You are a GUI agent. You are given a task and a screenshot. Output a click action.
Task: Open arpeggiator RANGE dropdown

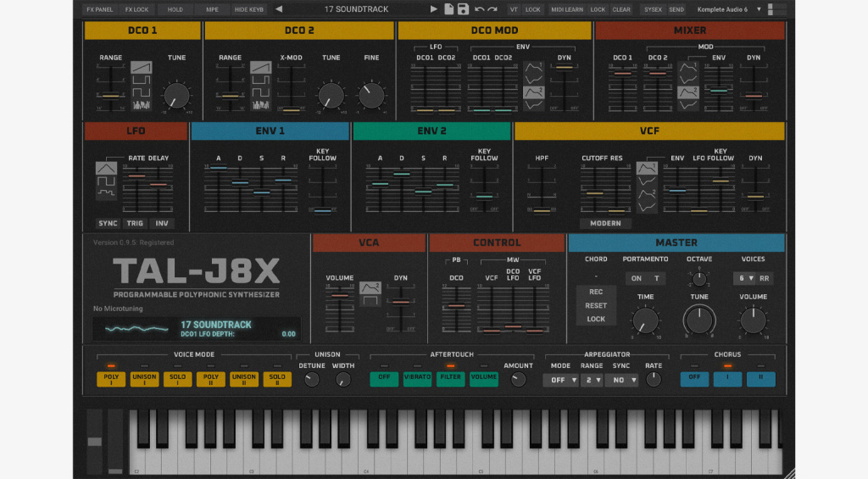pos(592,380)
